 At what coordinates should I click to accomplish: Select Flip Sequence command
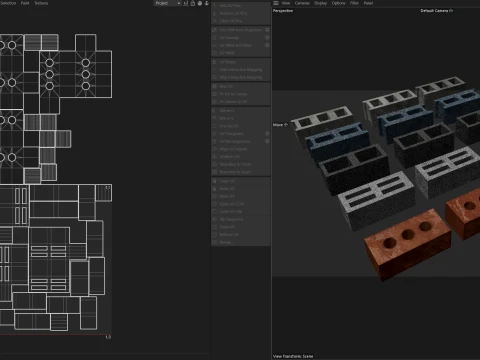tap(241, 219)
